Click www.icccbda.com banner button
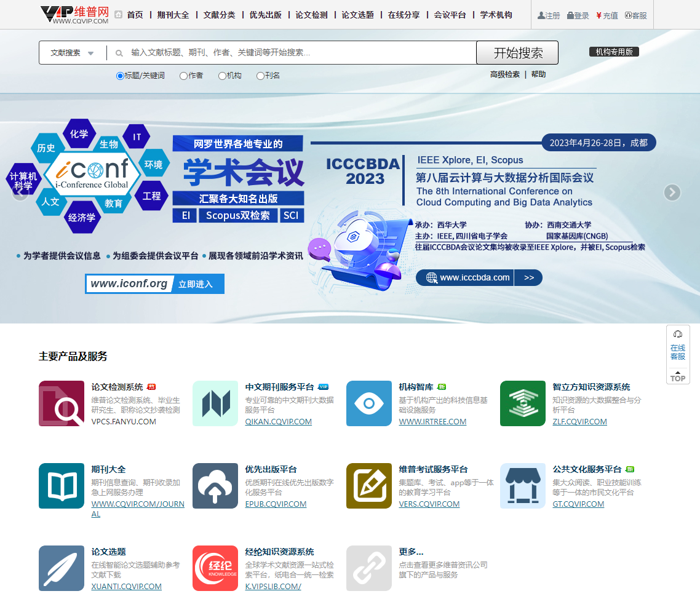This screenshot has height=599, width=700. click(x=479, y=277)
